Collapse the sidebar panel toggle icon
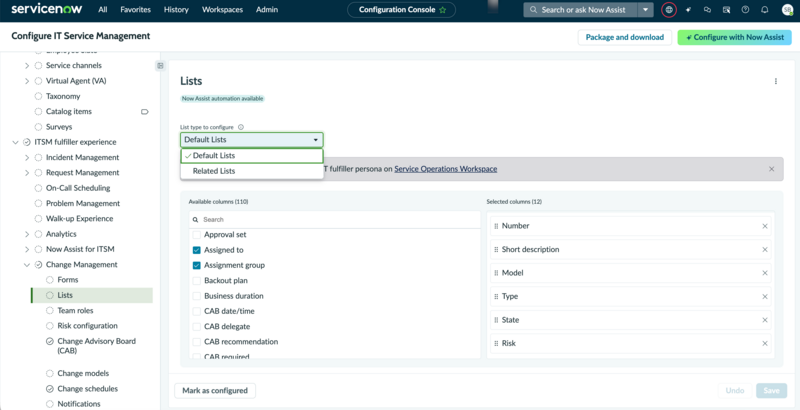800x410 pixels. coord(160,66)
